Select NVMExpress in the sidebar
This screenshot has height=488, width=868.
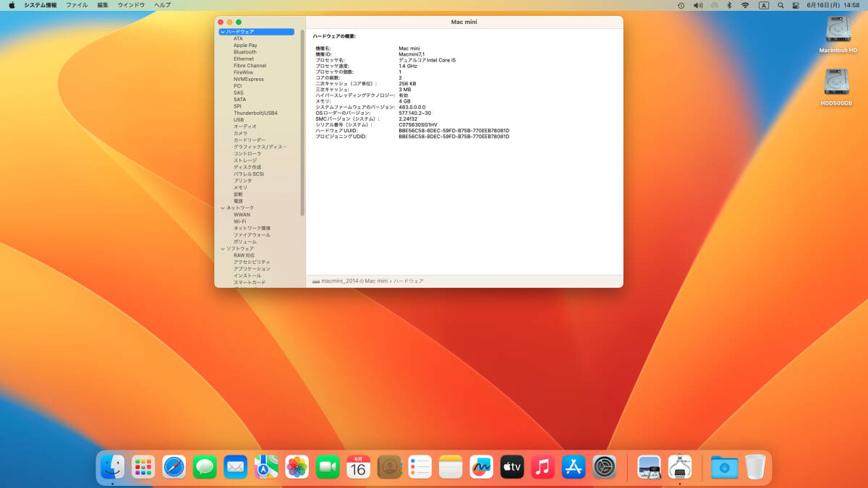248,80
